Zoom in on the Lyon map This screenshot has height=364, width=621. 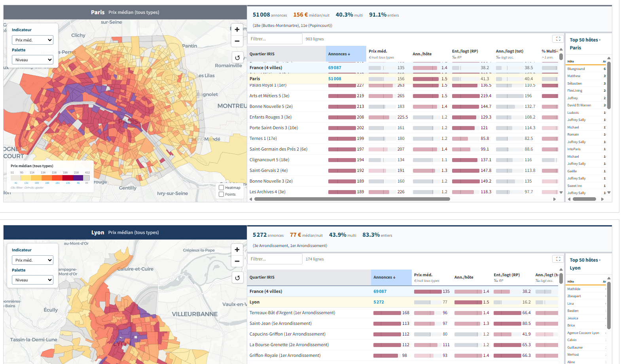point(237,249)
